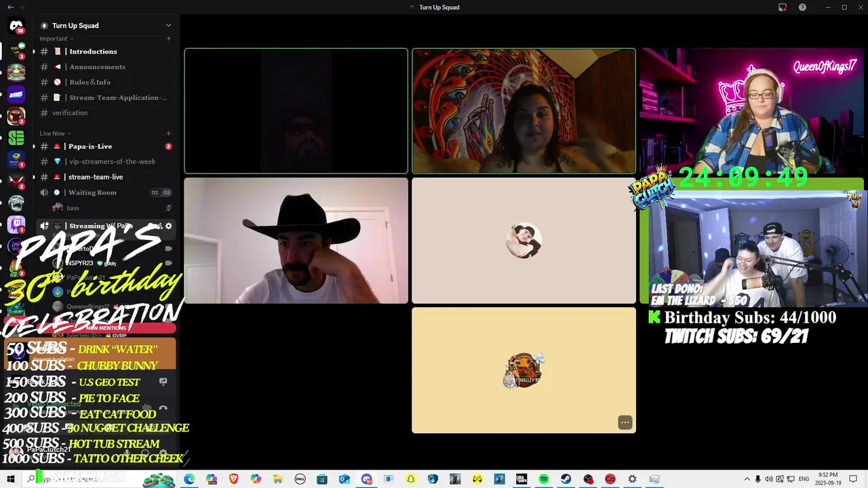Open Spotify from the taskbar

544,479
